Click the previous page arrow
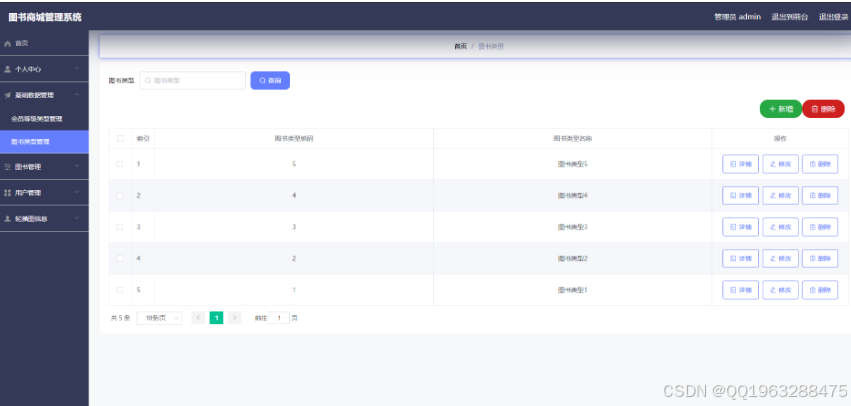Image resolution: width=851 pixels, height=406 pixels. coord(198,318)
